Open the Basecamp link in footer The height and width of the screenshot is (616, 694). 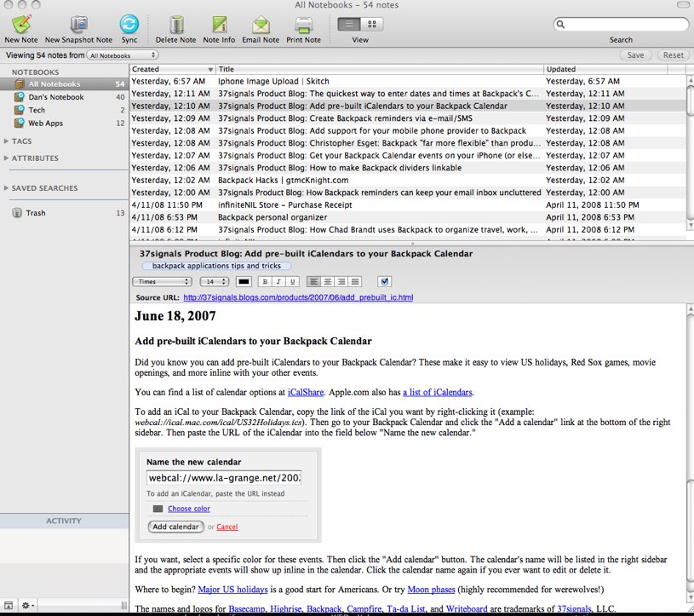coord(247,609)
